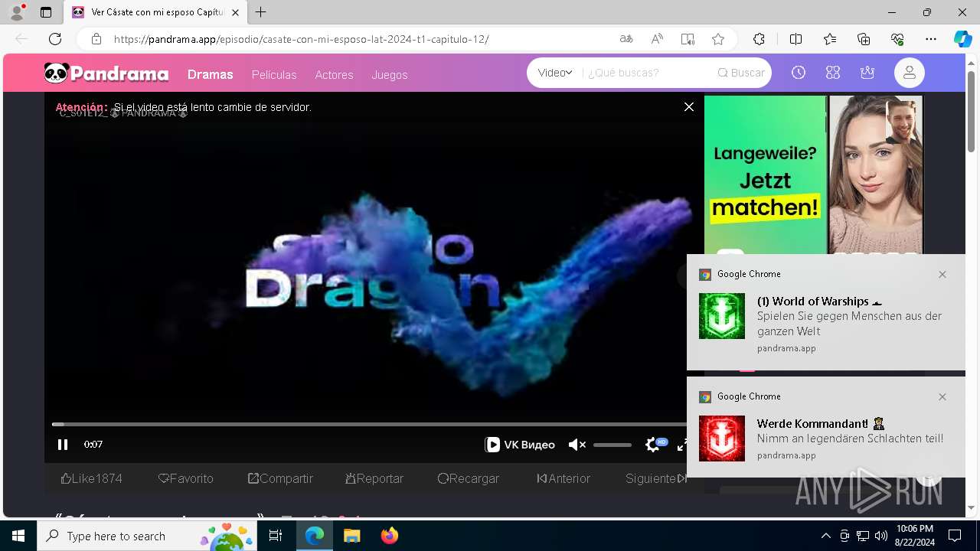980x551 pixels.
Task: Dismiss the Werde Kommandant! notification
Action: [942, 396]
